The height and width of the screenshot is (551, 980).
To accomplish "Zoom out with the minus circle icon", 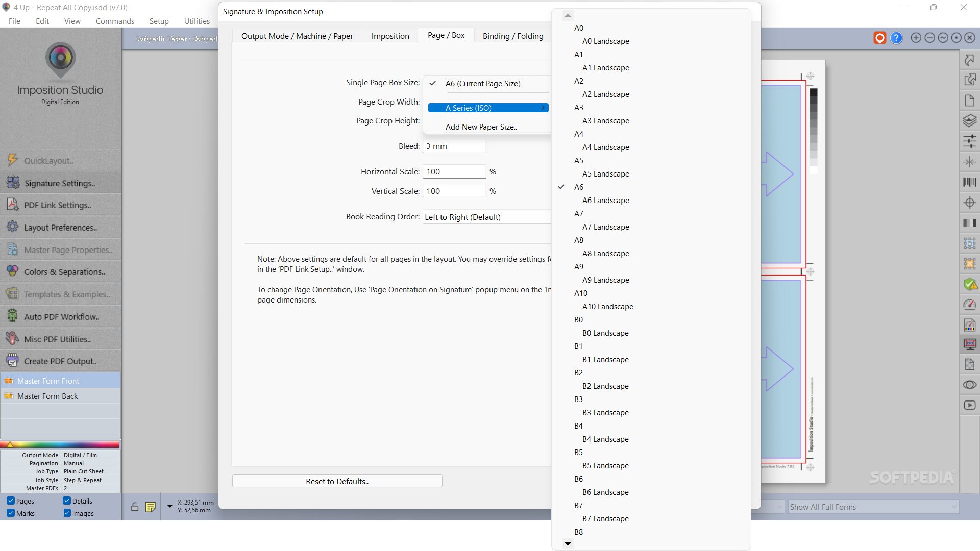I will [929, 38].
